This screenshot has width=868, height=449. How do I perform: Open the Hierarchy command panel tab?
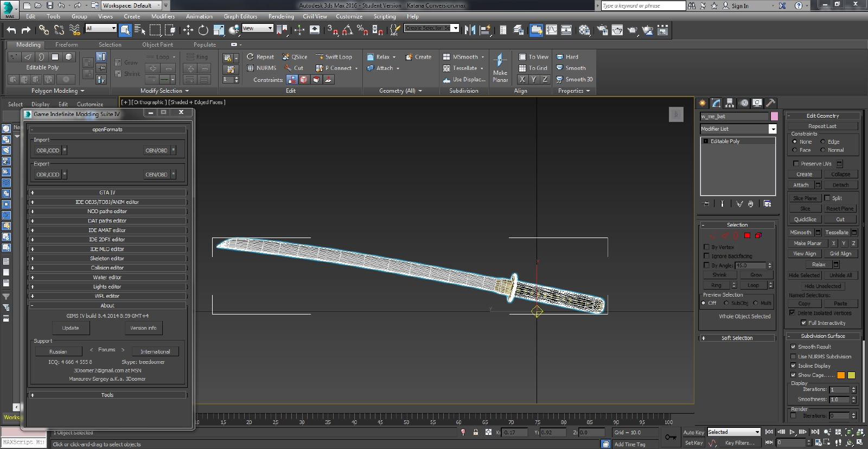pyautogui.click(x=730, y=103)
